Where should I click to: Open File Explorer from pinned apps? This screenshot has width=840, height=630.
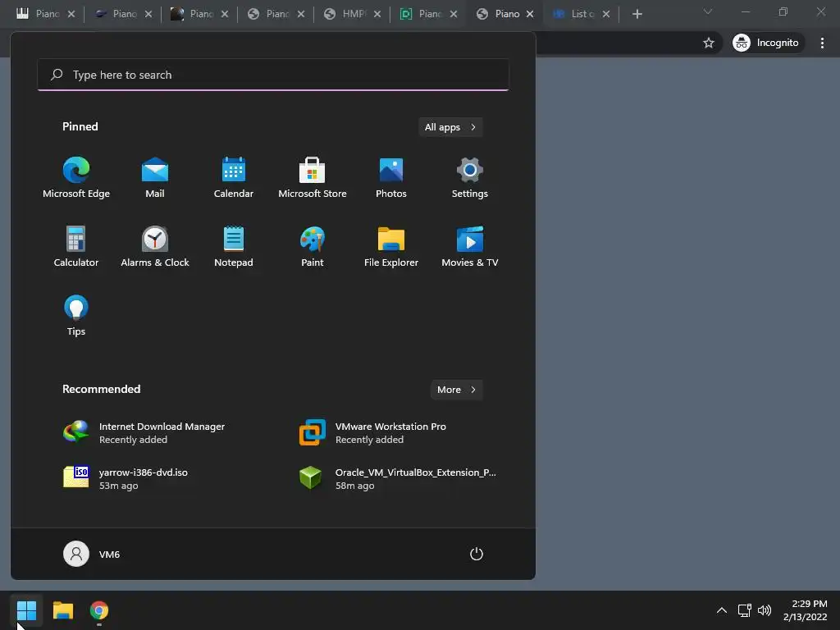[x=391, y=246]
